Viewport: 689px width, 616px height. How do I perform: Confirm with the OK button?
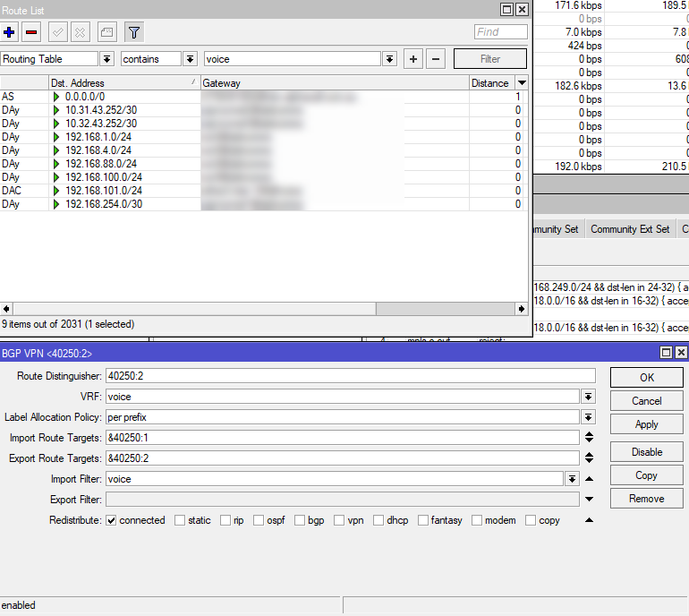coord(646,378)
